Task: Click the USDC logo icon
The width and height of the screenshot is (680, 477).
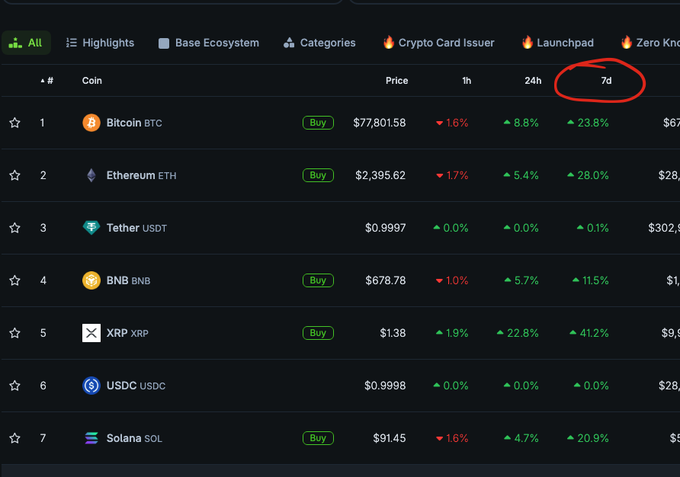Action: [x=91, y=386]
